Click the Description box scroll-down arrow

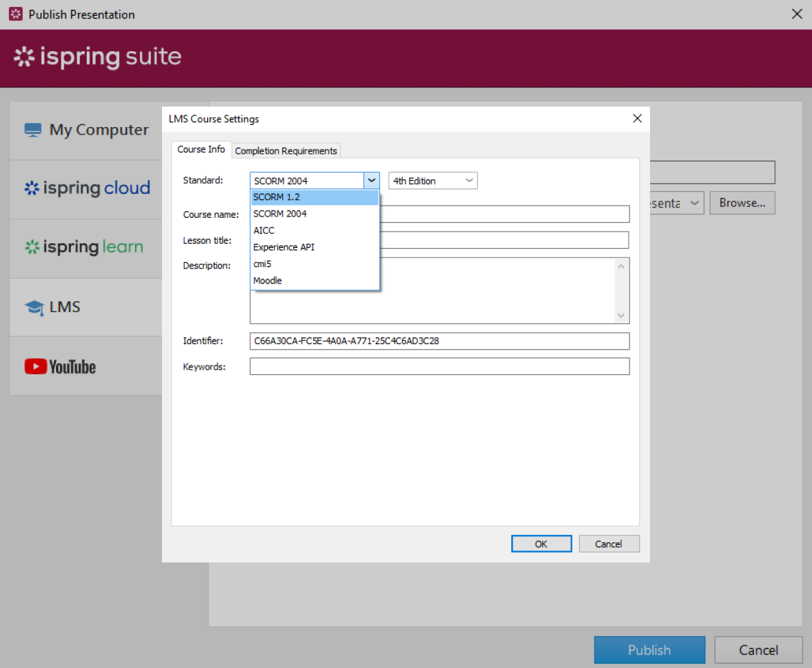point(621,316)
